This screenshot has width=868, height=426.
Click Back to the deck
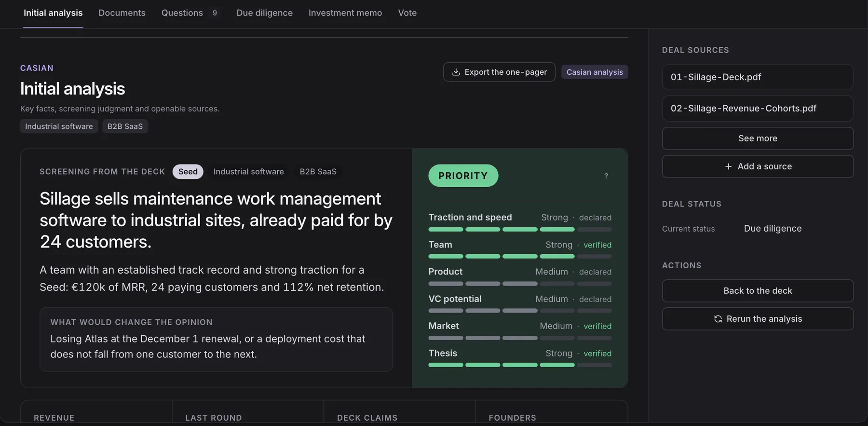758,291
